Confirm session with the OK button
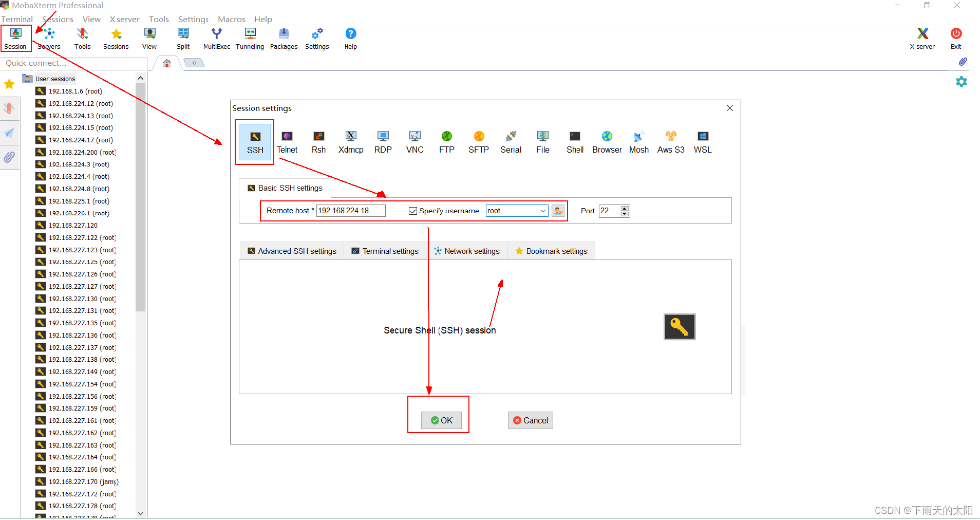 (442, 420)
